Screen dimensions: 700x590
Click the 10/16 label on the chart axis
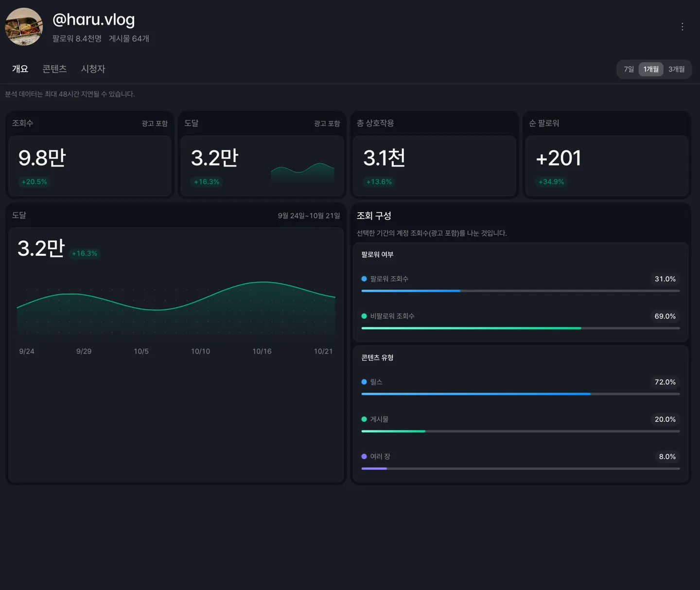click(x=262, y=351)
